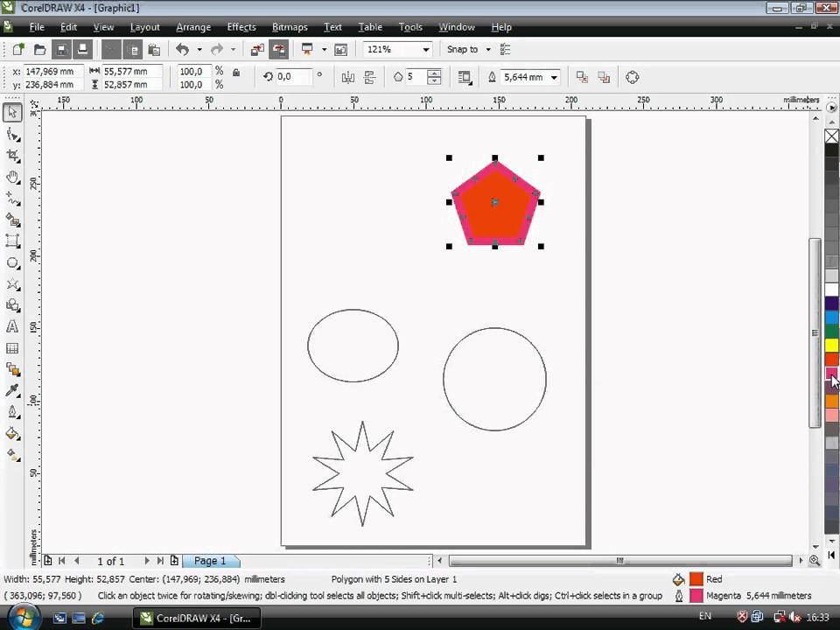This screenshot has height=630, width=840.
Task: Open the zoom level dropdown
Action: (426, 50)
